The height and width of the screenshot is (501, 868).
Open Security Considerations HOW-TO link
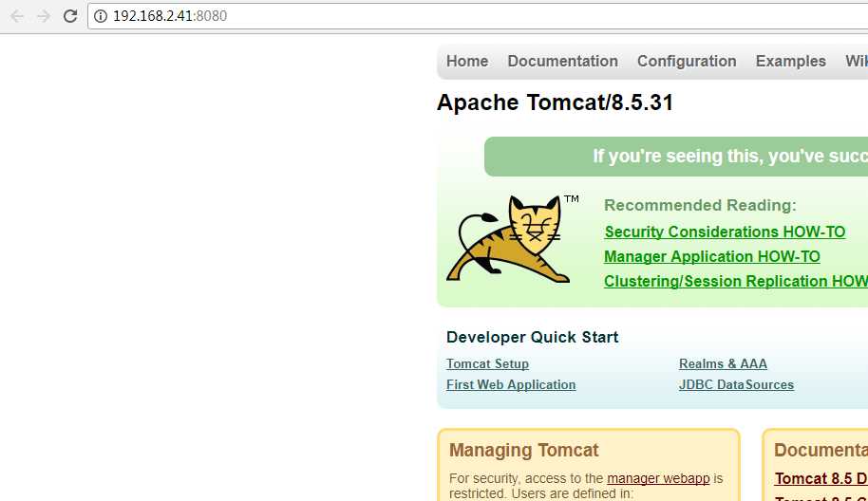725,232
